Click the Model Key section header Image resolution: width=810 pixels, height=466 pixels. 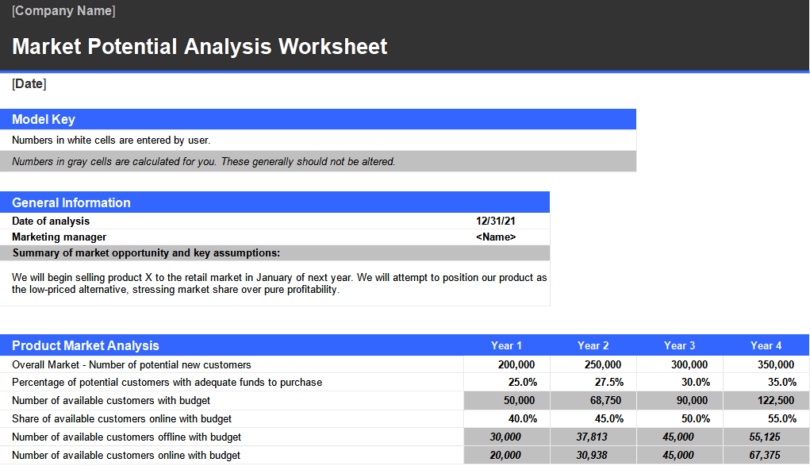point(318,119)
